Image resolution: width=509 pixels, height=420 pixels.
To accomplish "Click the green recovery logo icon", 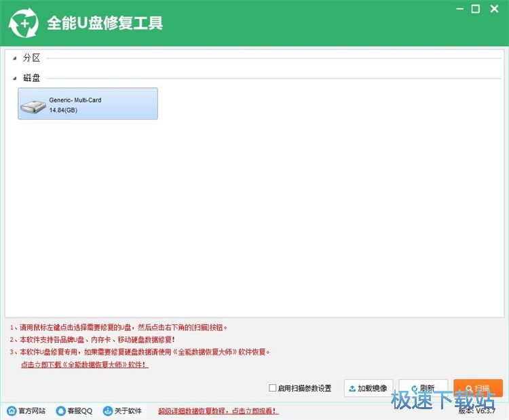I will pos(23,22).
